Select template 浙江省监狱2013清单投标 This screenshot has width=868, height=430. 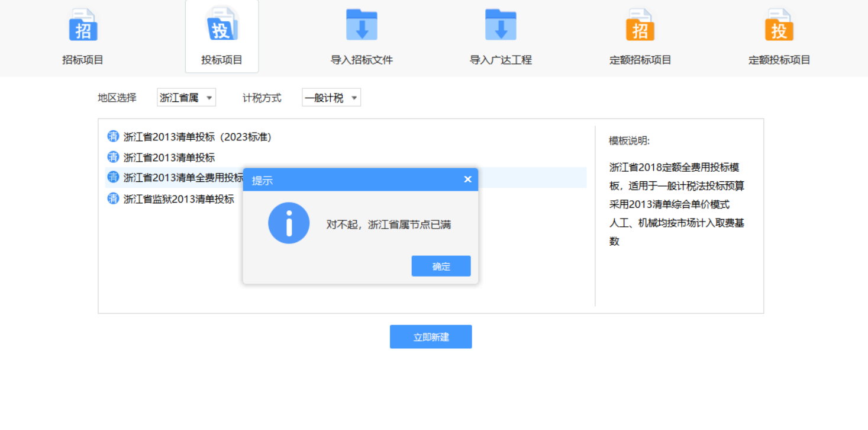point(179,199)
